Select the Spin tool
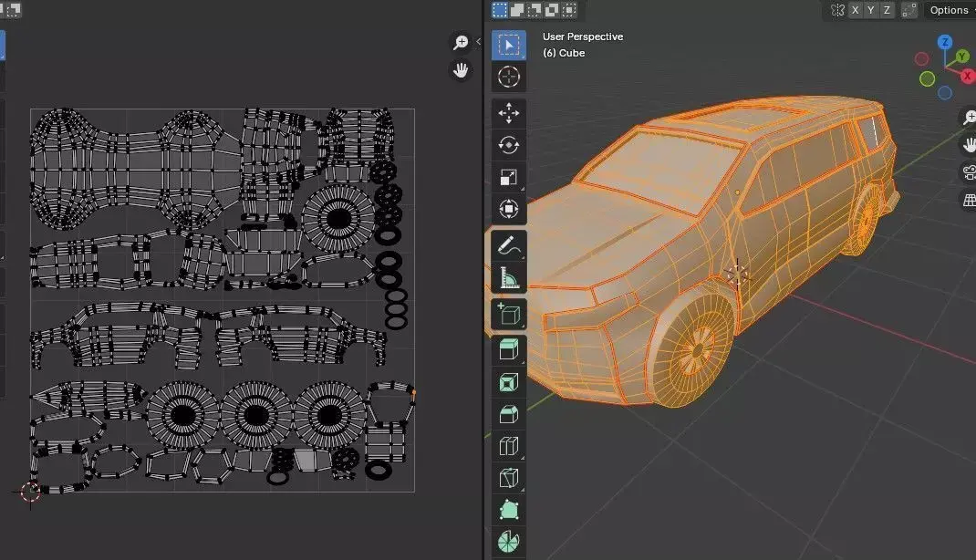Screen dimensions: 976x560 (509, 542)
